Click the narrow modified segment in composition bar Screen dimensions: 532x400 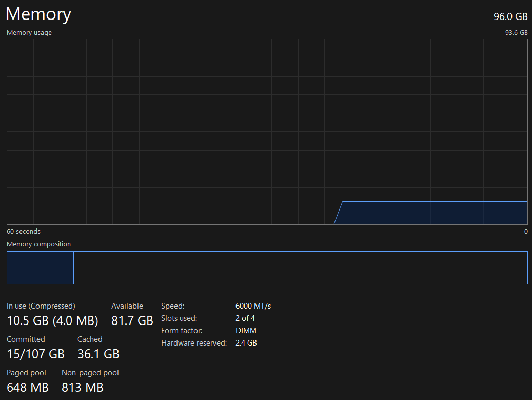click(70, 268)
